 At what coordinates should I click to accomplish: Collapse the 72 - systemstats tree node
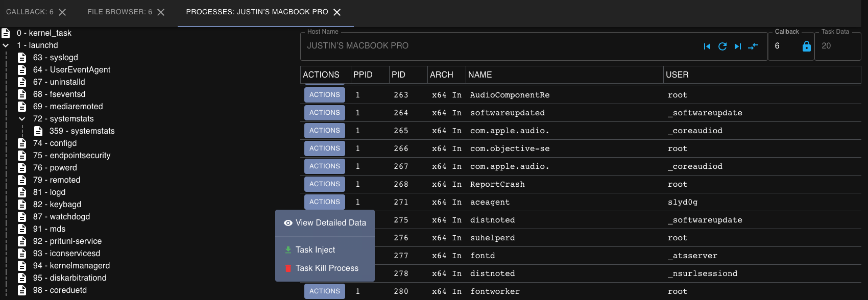[22, 119]
